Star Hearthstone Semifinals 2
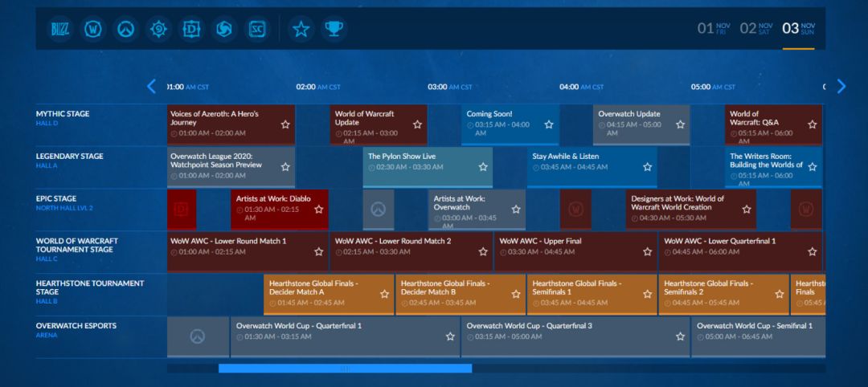This screenshot has width=868, height=387. (780, 294)
